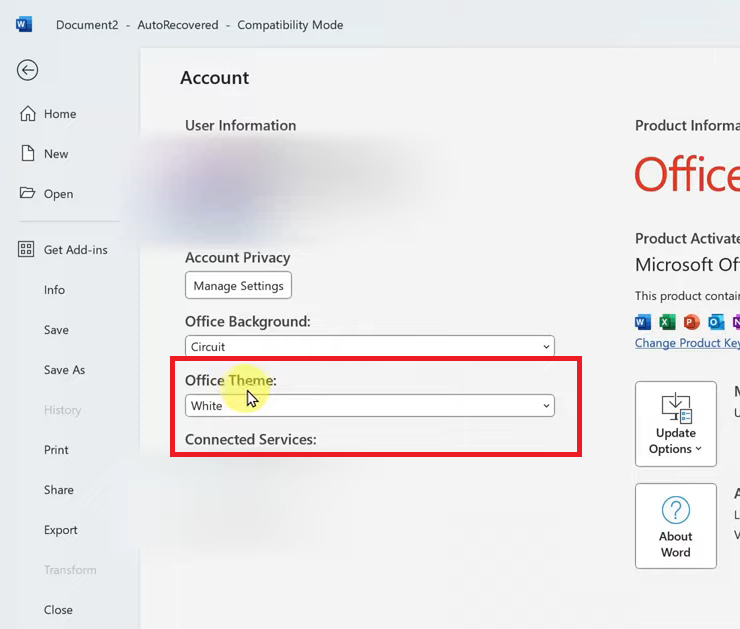Click the User Information heading
Viewport: 740px width, 629px height.
(241, 126)
